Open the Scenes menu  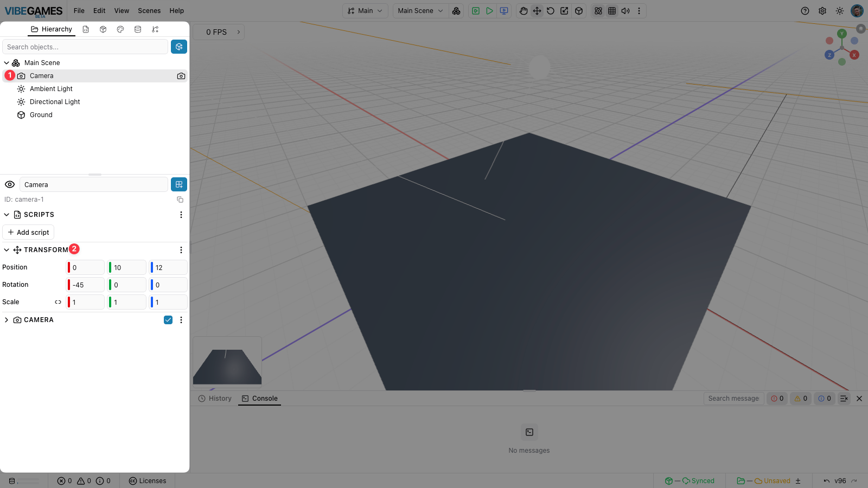(x=149, y=11)
